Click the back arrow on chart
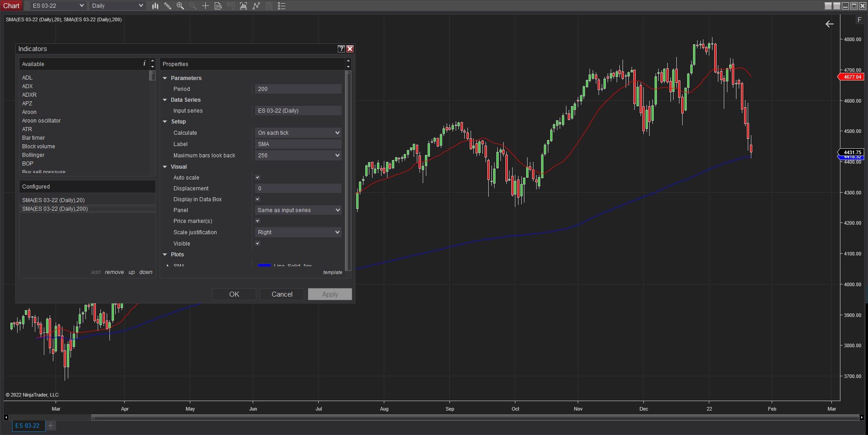 830,24
